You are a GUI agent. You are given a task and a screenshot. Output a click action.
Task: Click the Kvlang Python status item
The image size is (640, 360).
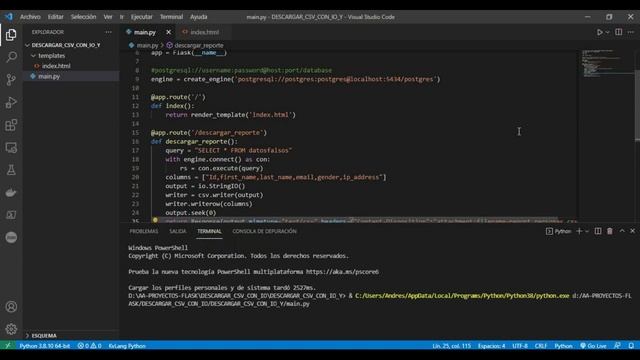tap(127, 346)
